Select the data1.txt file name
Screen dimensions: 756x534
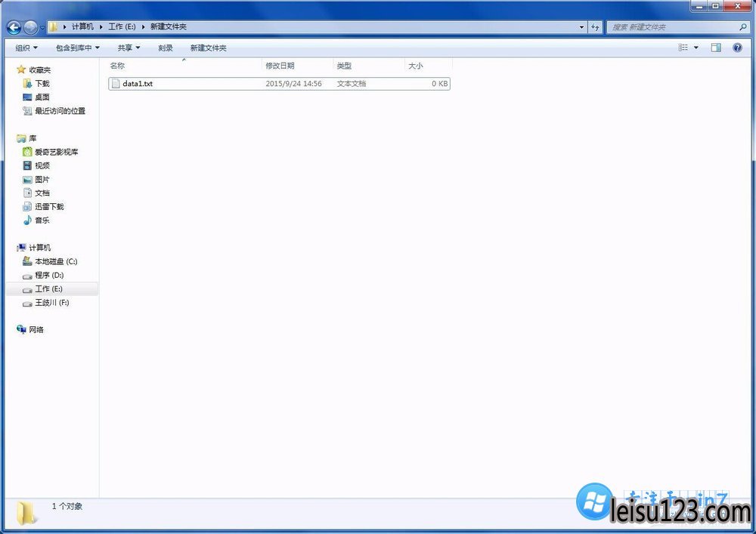point(138,83)
